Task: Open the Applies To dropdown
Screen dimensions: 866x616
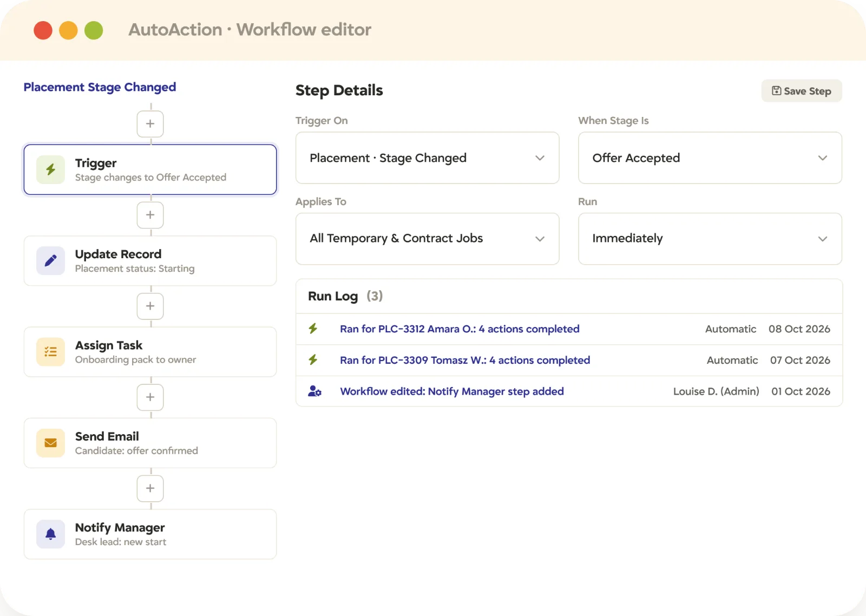Action: click(428, 239)
